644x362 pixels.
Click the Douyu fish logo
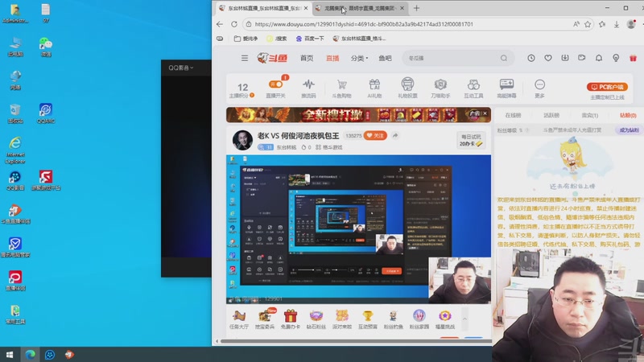tap(272, 58)
